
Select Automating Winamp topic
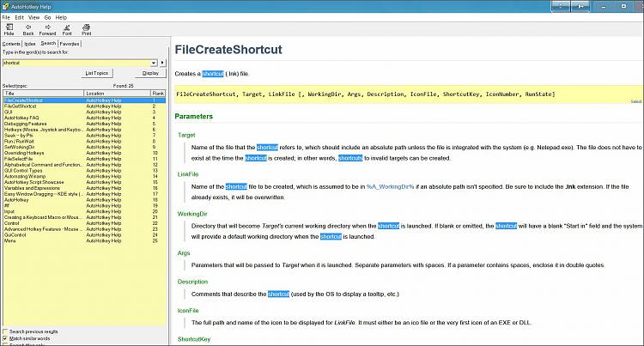pos(84,177)
